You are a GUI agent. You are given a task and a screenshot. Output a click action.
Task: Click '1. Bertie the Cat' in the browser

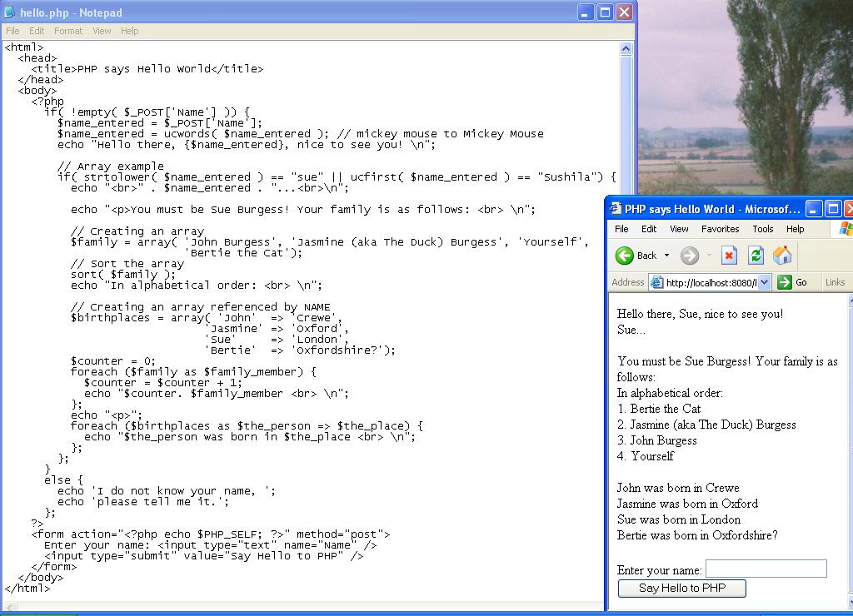(x=659, y=409)
